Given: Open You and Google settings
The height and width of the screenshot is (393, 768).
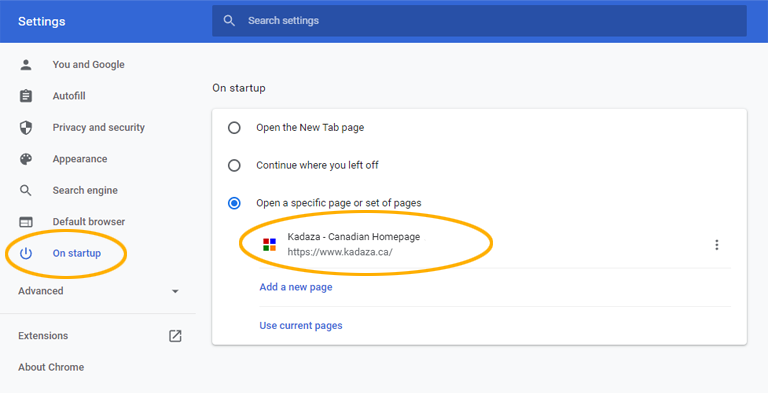Looking at the screenshot, I should [x=89, y=65].
